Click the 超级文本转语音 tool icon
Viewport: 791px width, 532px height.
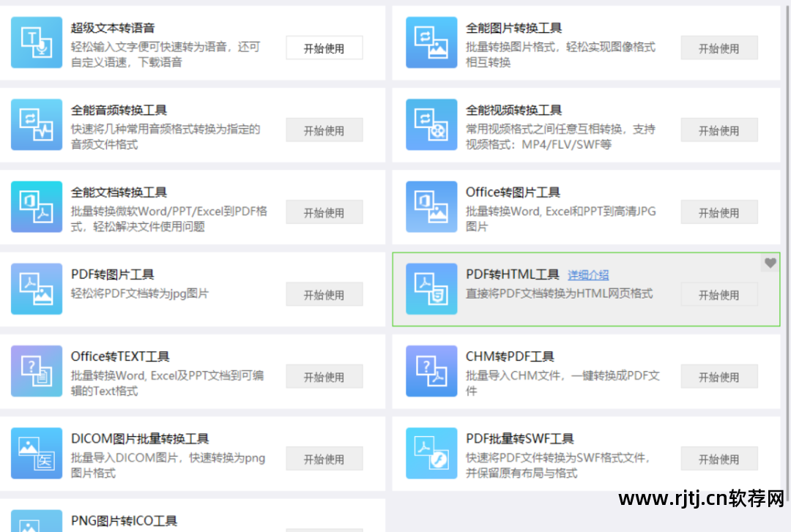(x=37, y=42)
